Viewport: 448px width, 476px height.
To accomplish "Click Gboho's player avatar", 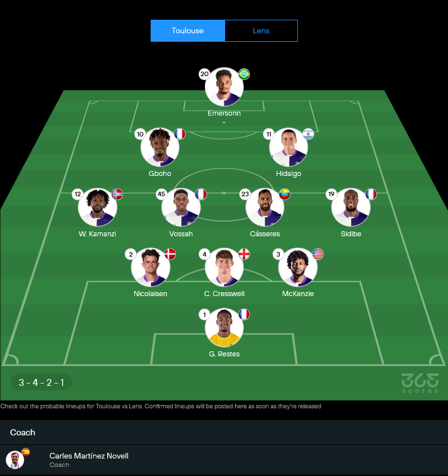I will (160, 147).
